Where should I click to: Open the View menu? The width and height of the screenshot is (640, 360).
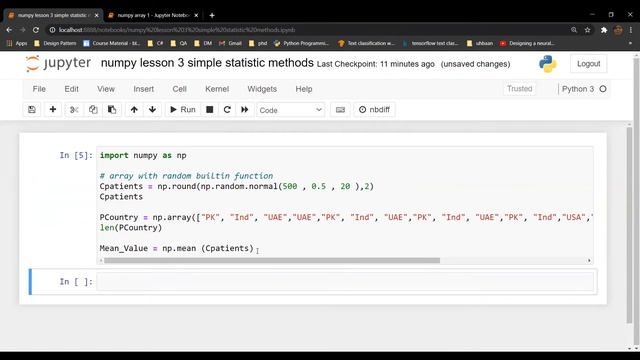coord(106,89)
